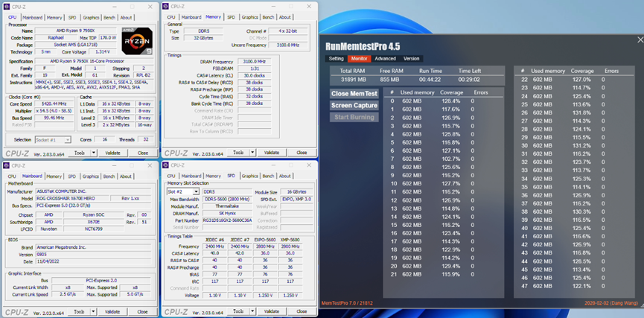644x318 pixels.
Task: Click the Total RAM value 31891 MB
Action: pos(352,80)
